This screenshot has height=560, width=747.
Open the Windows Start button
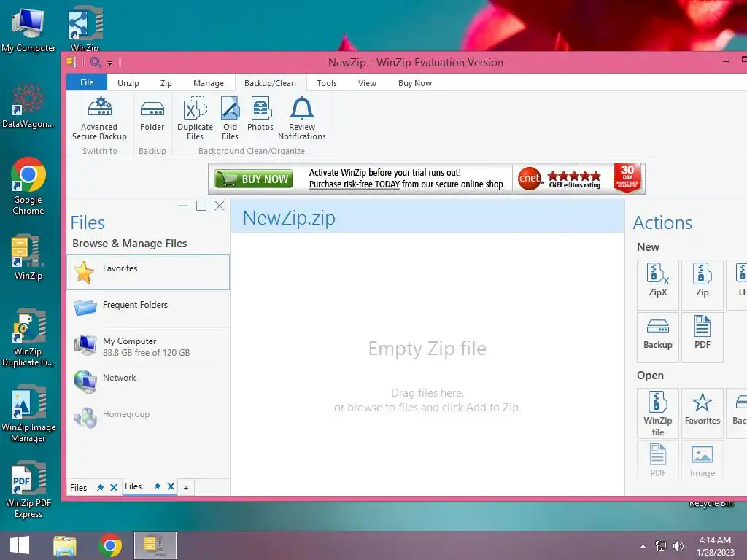pos(20,545)
